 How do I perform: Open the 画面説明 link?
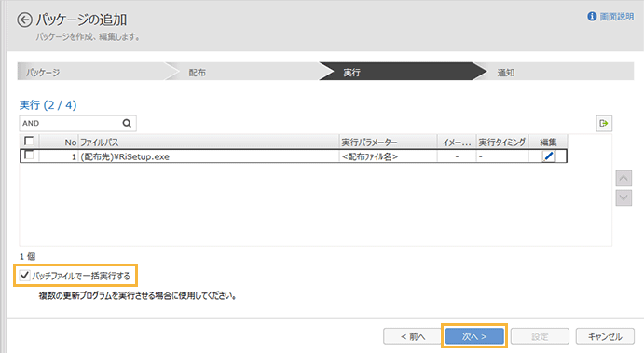[x=616, y=17]
